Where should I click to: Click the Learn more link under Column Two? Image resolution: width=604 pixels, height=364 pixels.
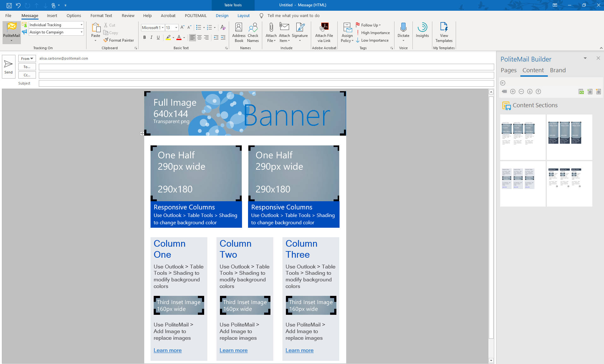click(x=233, y=350)
